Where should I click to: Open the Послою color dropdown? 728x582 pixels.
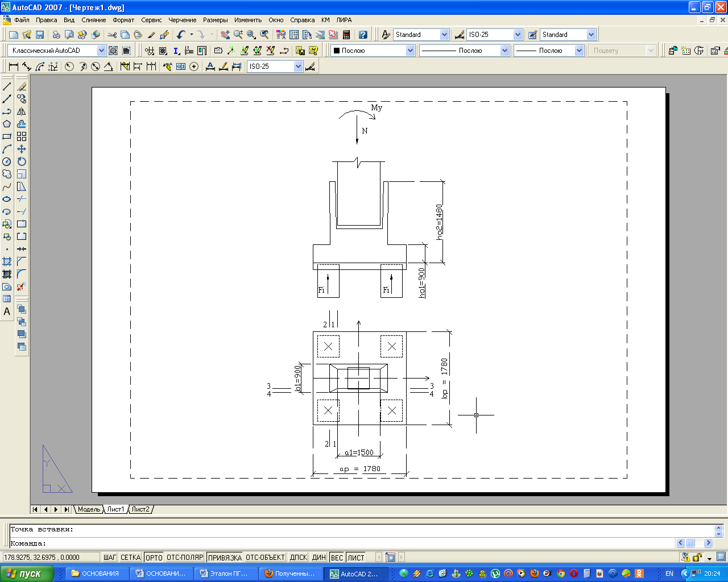point(410,51)
